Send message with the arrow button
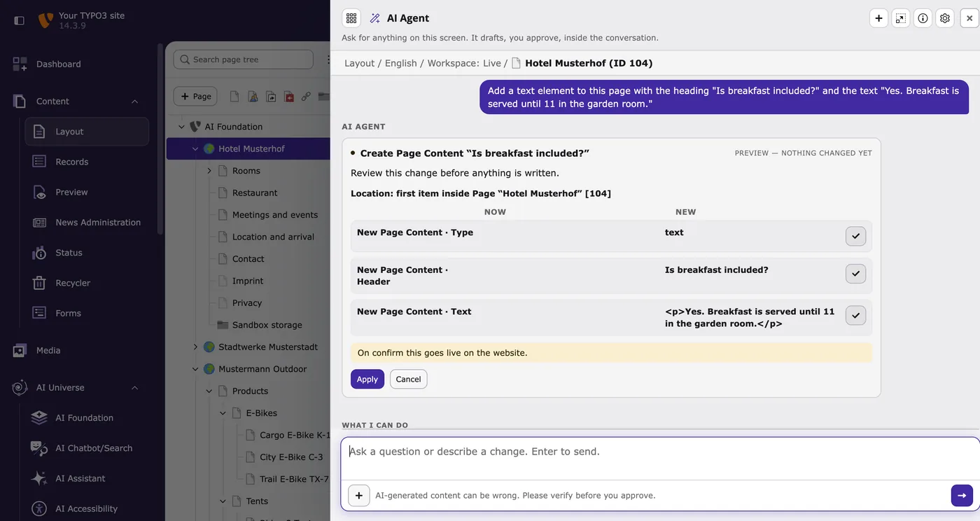The image size is (980, 521). coord(962,495)
